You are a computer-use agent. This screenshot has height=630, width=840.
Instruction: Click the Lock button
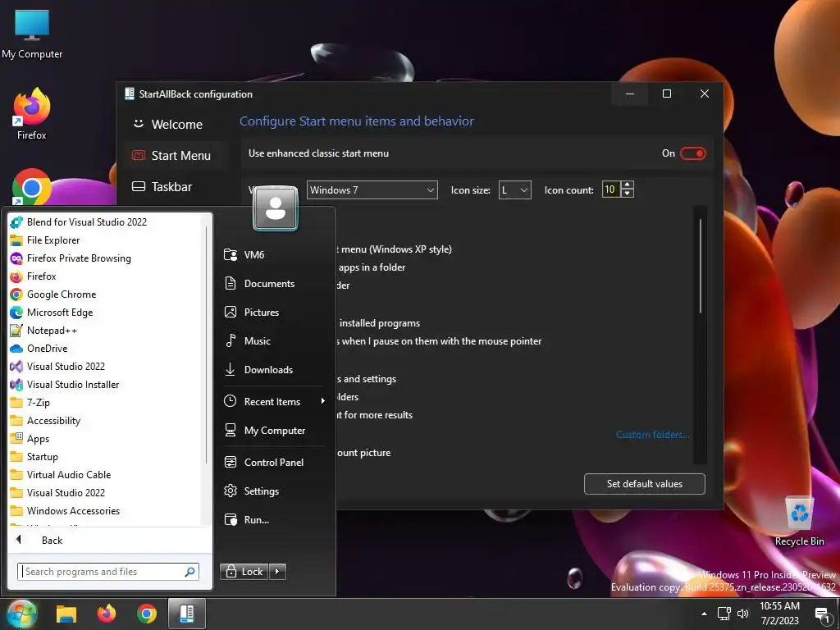point(244,572)
